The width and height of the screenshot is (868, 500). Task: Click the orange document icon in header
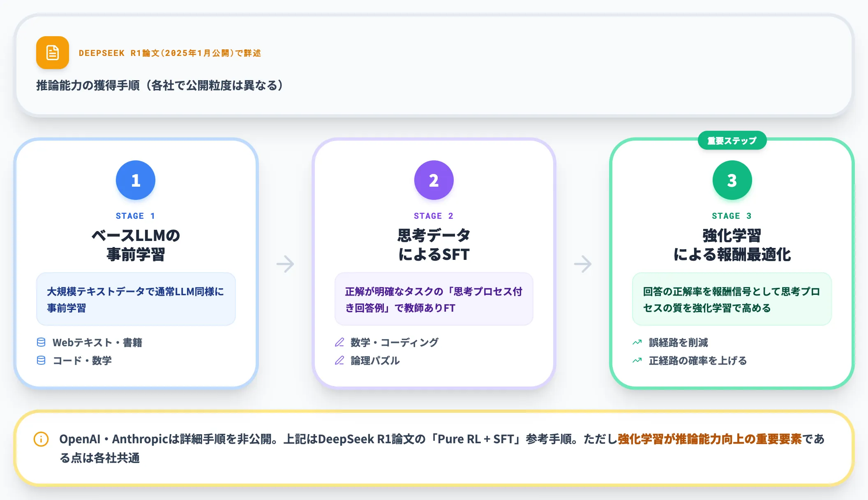pos(53,53)
